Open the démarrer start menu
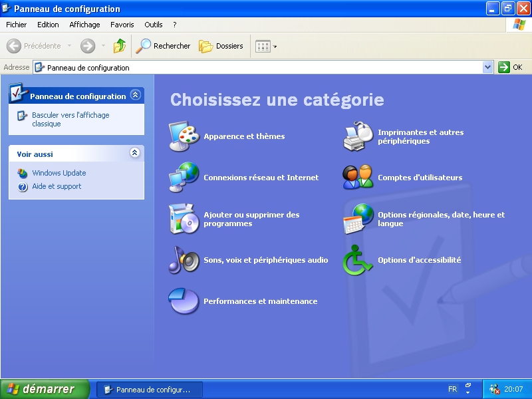The width and height of the screenshot is (532, 399). coord(45,389)
